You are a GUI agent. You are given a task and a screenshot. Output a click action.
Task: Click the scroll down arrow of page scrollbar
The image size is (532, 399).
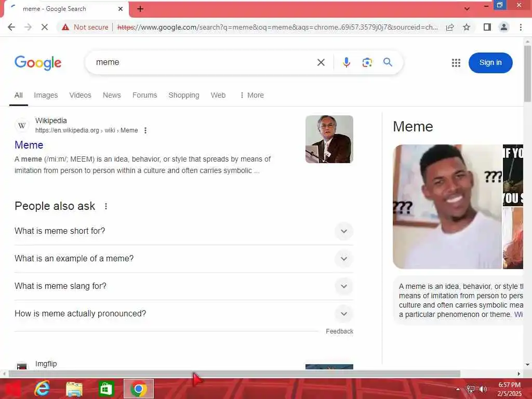pos(527,365)
